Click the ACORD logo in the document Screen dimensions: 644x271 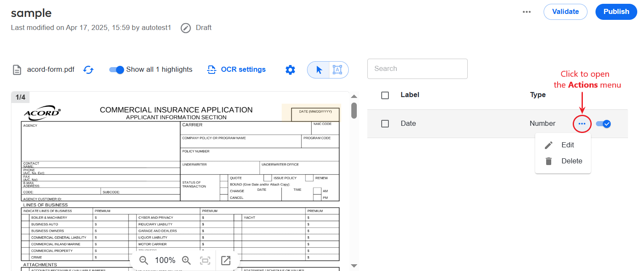(x=42, y=113)
